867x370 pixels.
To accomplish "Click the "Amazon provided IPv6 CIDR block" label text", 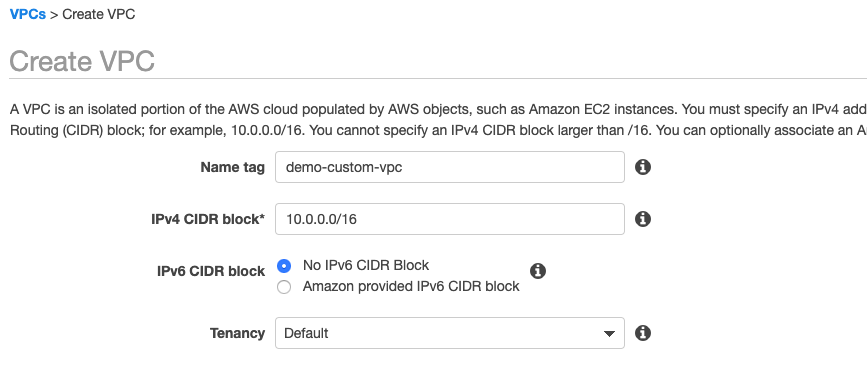I will pos(411,286).
